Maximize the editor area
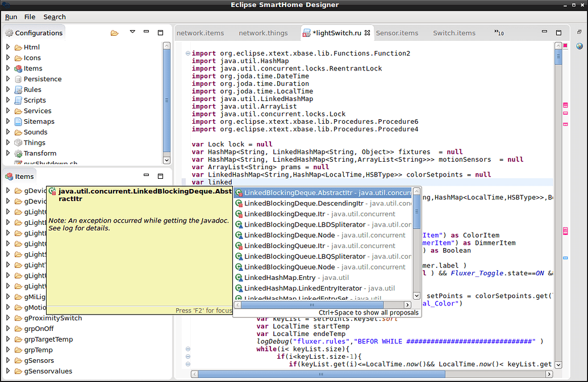 coord(558,32)
